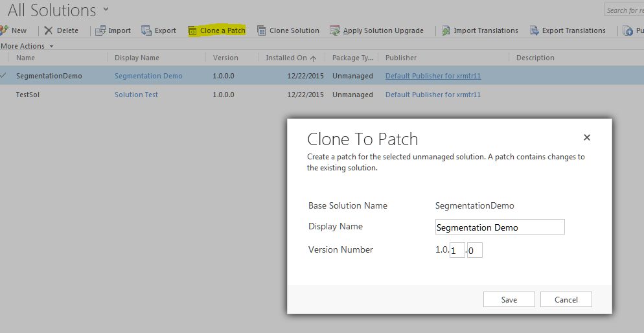This screenshot has width=644, height=333.
Task: Click the Clone a Patch label
Action: 223,30
